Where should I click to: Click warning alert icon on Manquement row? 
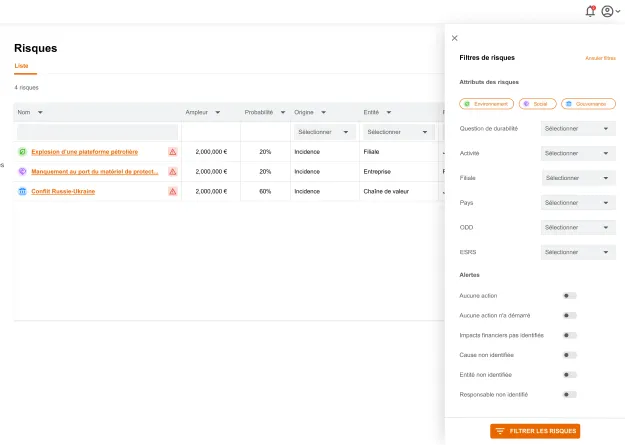[173, 171]
